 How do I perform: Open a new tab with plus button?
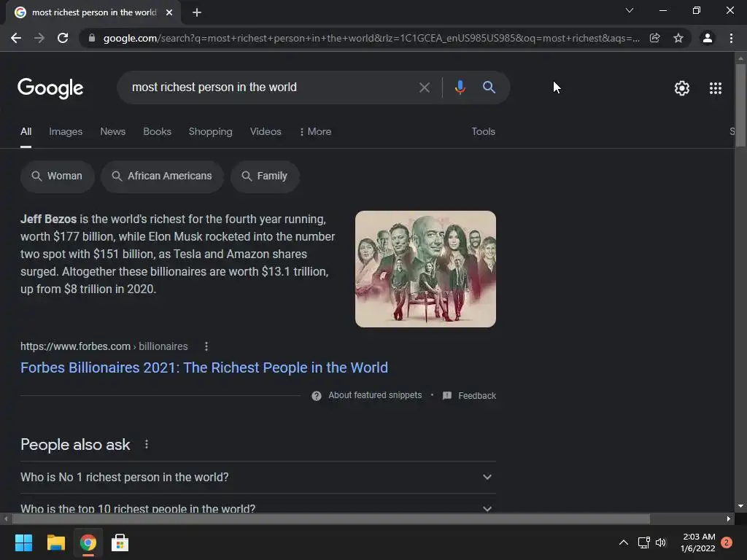(197, 12)
